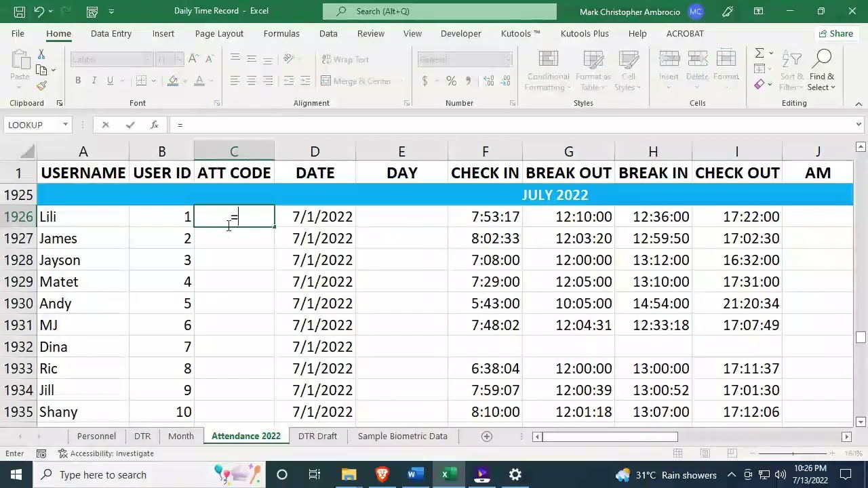868x488 pixels.
Task: Open Cell Styles dropdown
Action: click(x=629, y=70)
